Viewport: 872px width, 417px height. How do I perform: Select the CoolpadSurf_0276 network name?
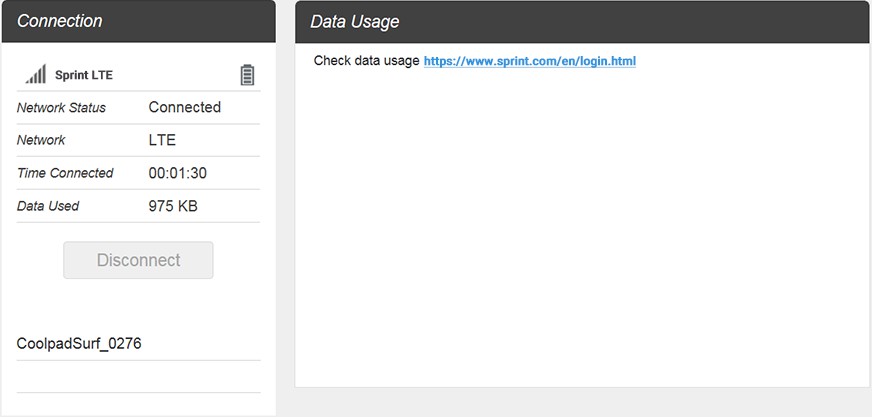click(79, 344)
